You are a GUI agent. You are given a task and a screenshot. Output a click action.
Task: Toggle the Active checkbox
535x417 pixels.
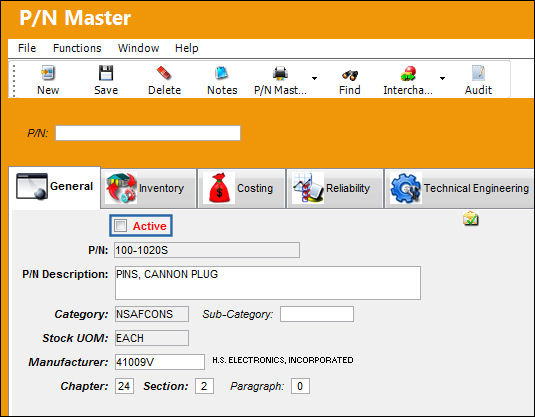click(120, 226)
